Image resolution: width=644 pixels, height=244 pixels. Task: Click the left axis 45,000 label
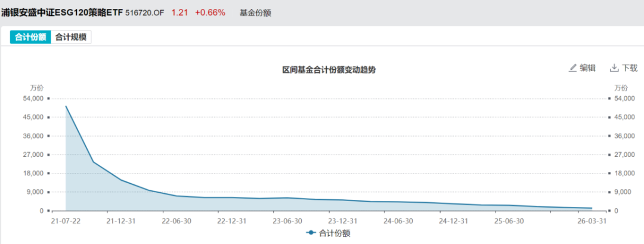[33, 117]
